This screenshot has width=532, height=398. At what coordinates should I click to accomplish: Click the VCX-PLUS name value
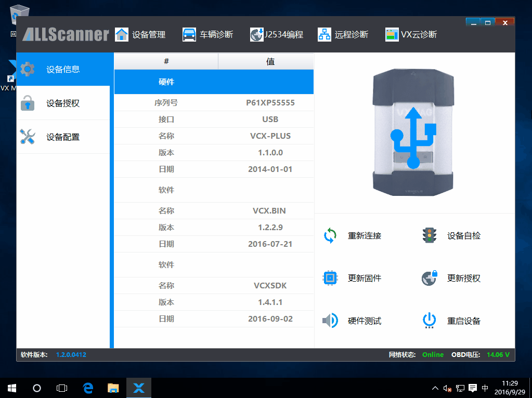point(270,136)
